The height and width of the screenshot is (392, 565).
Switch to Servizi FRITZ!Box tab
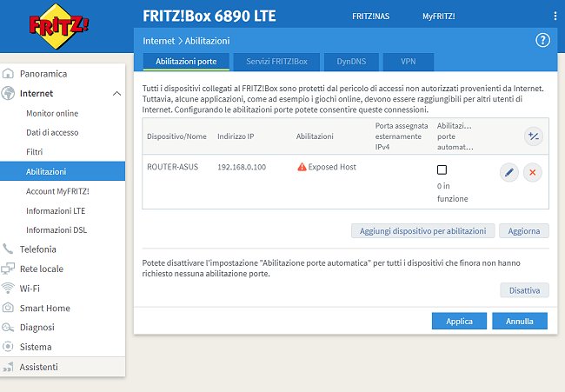276,62
